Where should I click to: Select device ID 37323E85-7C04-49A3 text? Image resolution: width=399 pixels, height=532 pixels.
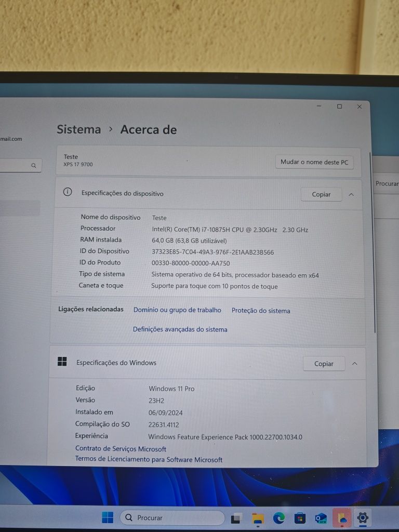click(212, 252)
